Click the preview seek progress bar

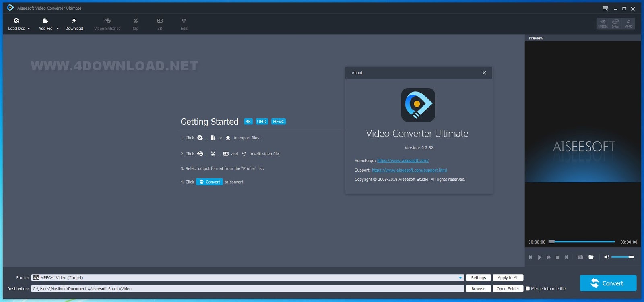582,242
